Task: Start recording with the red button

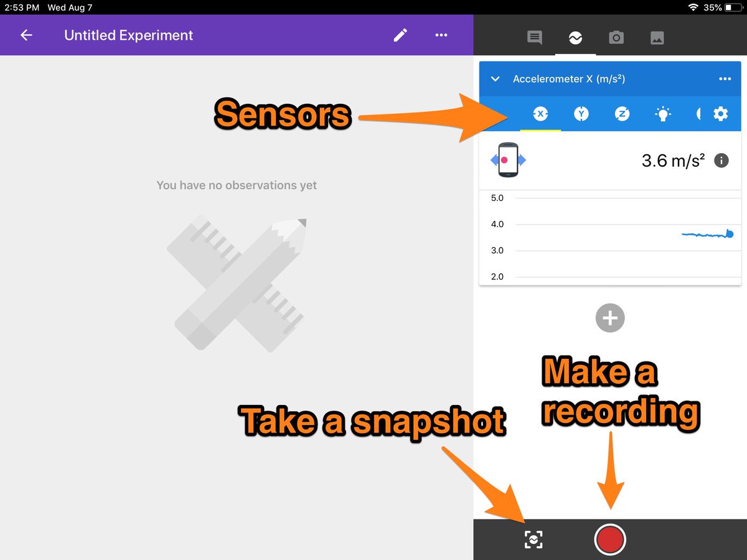Action: coord(610,539)
